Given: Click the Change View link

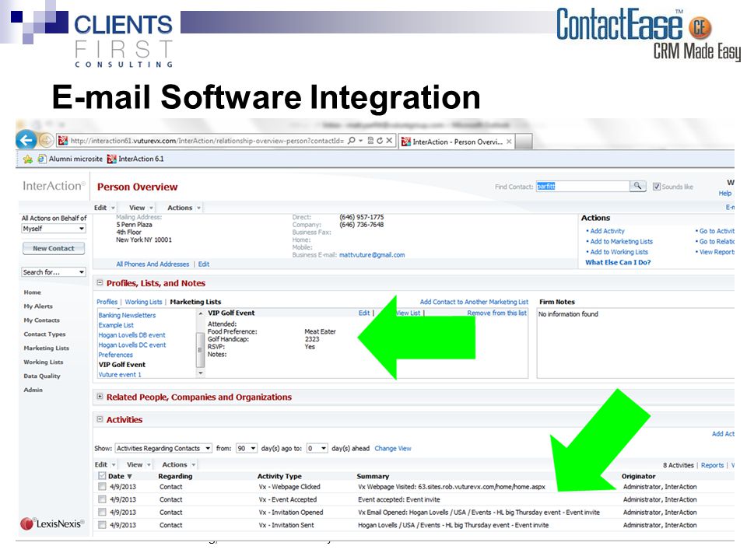Looking at the screenshot, I should pyautogui.click(x=392, y=448).
